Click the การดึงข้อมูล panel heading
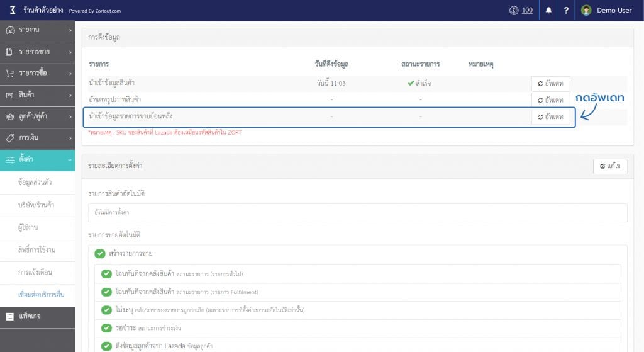The image size is (644, 352). coord(104,37)
